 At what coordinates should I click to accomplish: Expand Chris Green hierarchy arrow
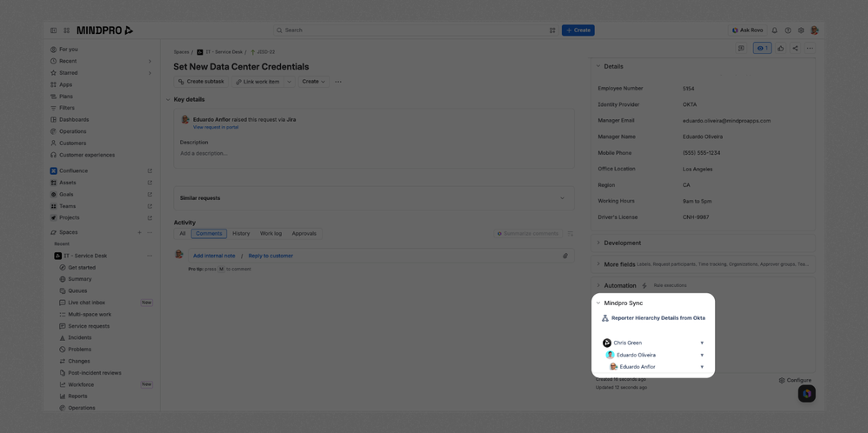tap(702, 343)
